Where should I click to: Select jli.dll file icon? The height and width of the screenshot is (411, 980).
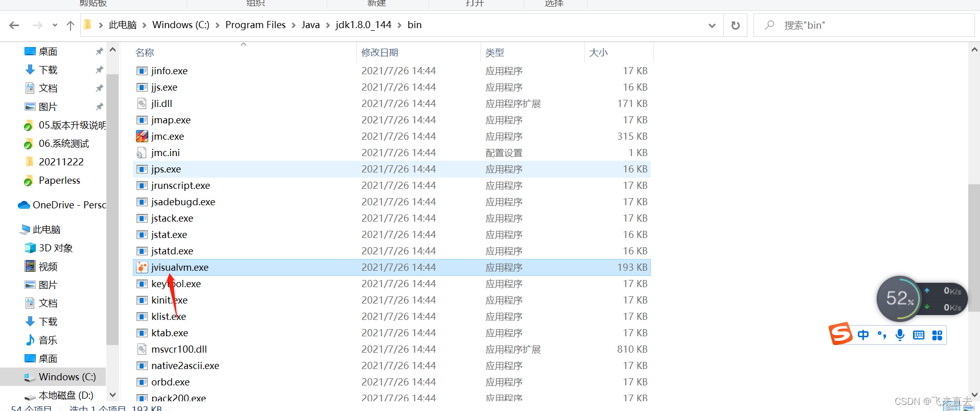point(142,103)
